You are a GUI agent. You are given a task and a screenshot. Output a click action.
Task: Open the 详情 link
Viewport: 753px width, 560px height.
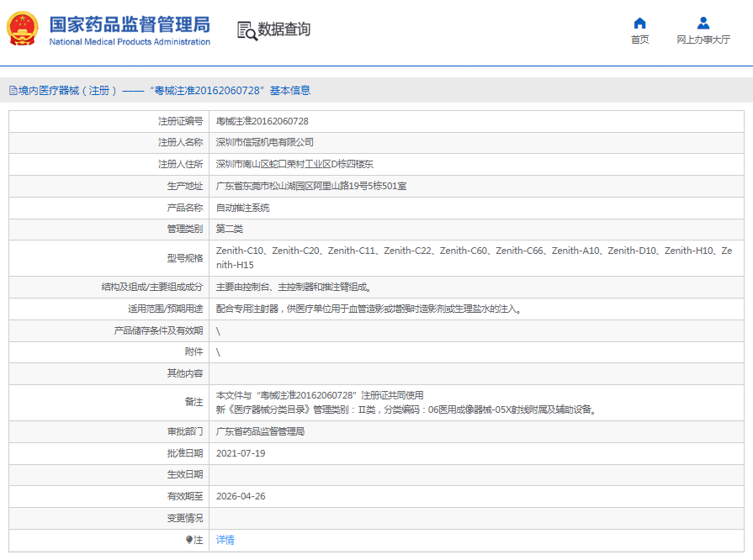click(x=225, y=540)
